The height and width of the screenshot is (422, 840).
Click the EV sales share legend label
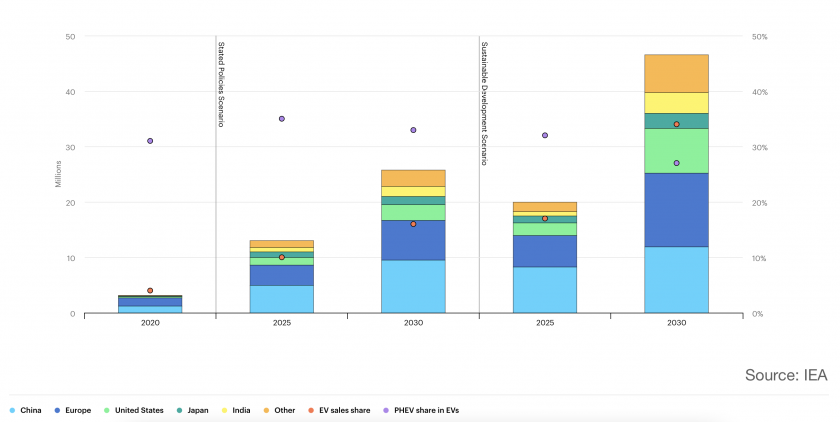click(343, 410)
